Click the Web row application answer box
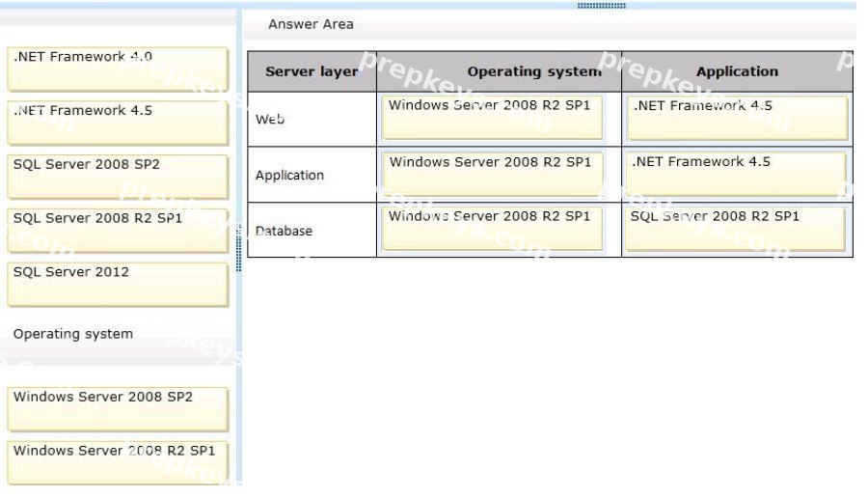 coord(738,118)
